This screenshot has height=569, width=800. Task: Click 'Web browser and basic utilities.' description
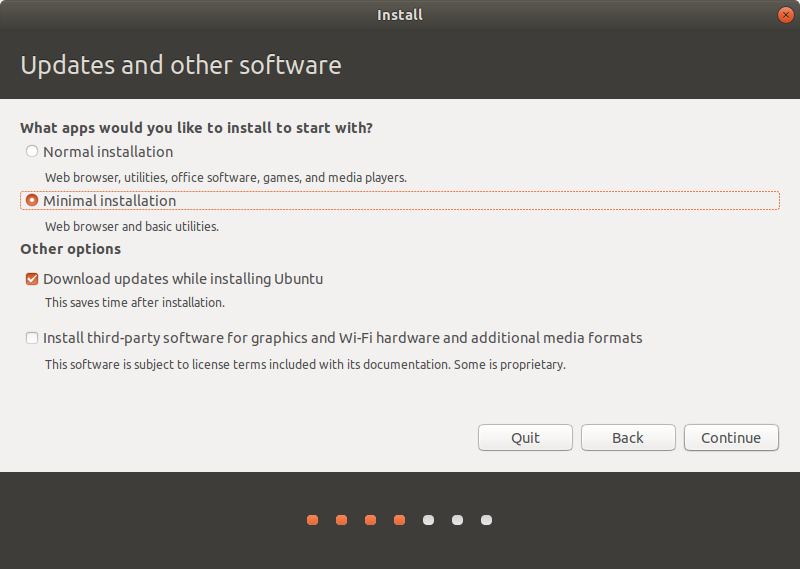coord(132,227)
